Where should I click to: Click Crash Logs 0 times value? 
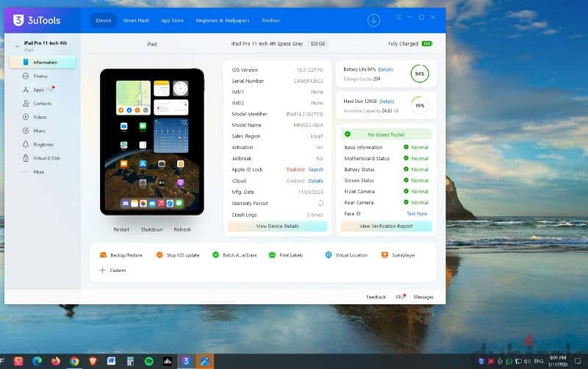coord(315,215)
